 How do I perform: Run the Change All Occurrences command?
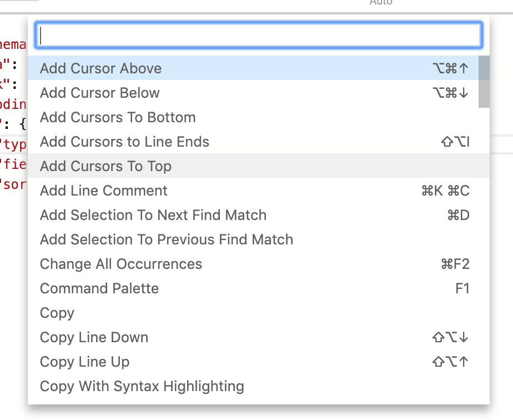(x=120, y=264)
